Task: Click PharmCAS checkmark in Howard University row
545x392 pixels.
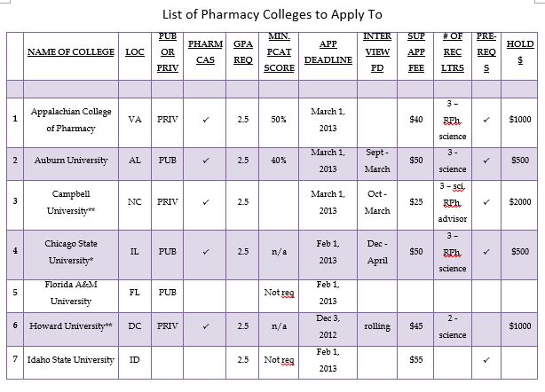Action: (206, 326)
